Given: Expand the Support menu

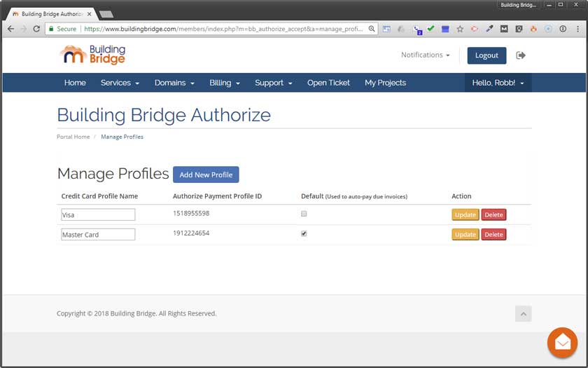Looking at the screenshot, I should coord(274,83).
